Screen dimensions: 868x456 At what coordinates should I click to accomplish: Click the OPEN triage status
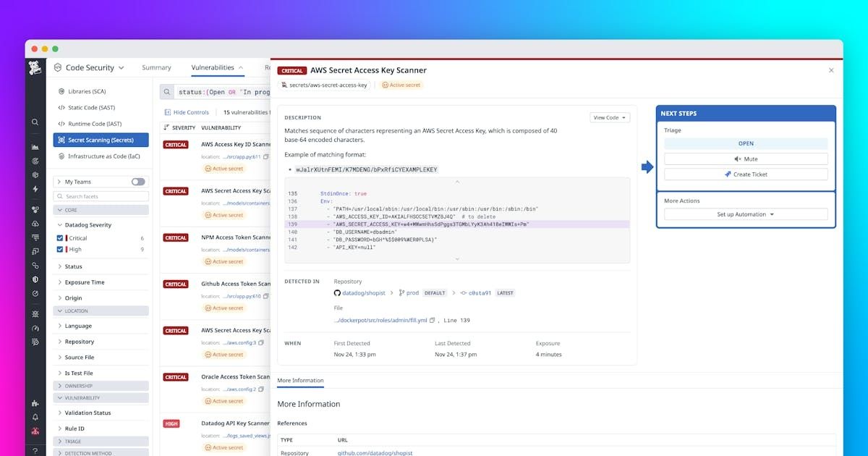click(x=746, y=143)
